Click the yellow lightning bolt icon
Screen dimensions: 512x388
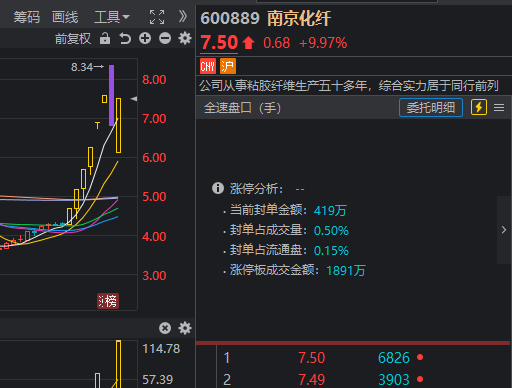[x=479, y=107]
